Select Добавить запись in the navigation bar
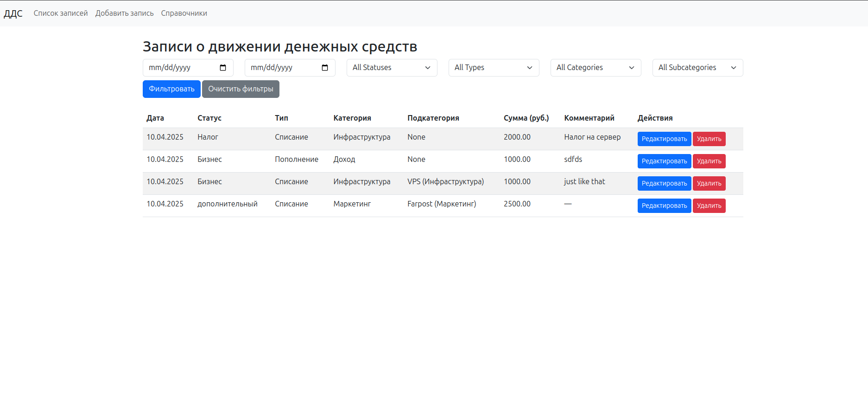 coord(124,13)
